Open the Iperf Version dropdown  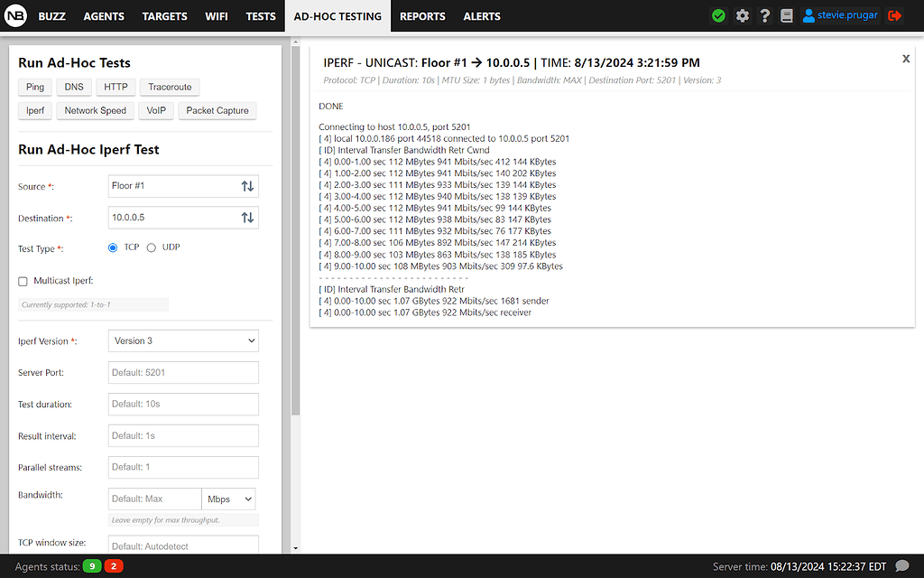[183, 340]
